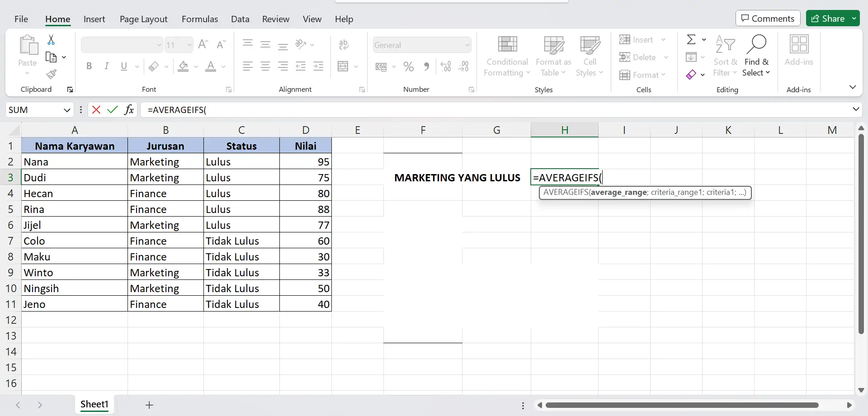Click the AutoSum sigma icon

tap(691, 40)
